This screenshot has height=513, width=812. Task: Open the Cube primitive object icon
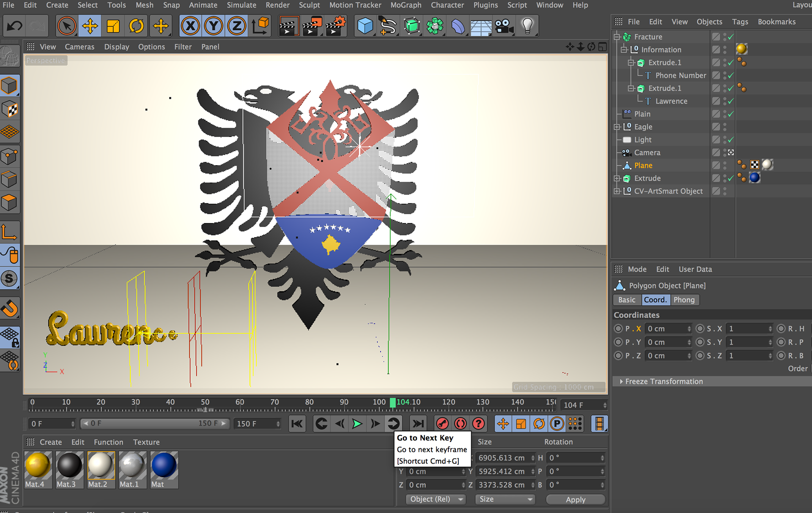point(365,26)
